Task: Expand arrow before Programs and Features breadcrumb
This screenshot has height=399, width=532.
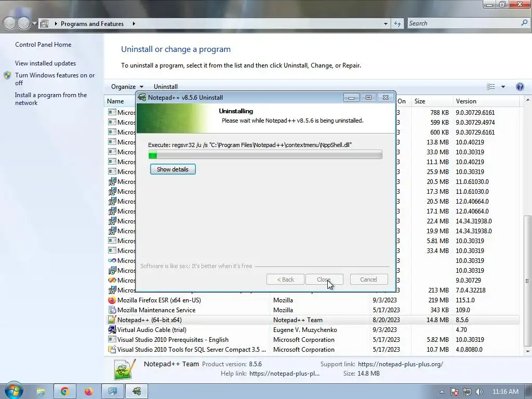Action: [x=56, y=24]
